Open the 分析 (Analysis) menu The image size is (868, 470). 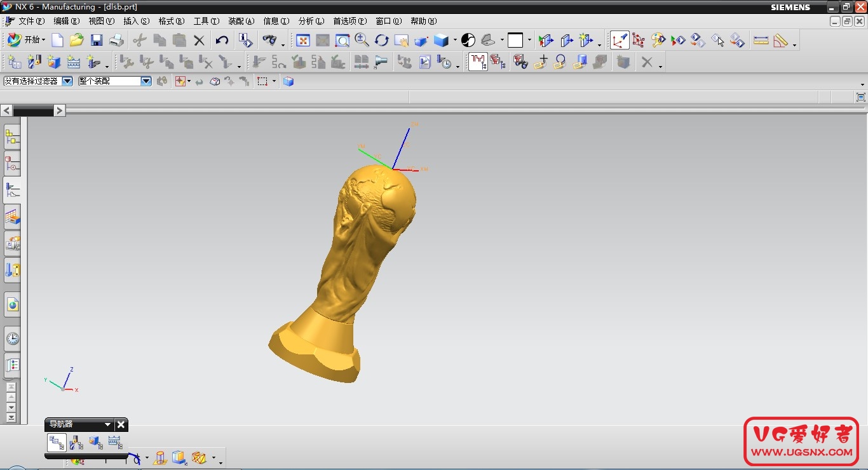[311, 21]
